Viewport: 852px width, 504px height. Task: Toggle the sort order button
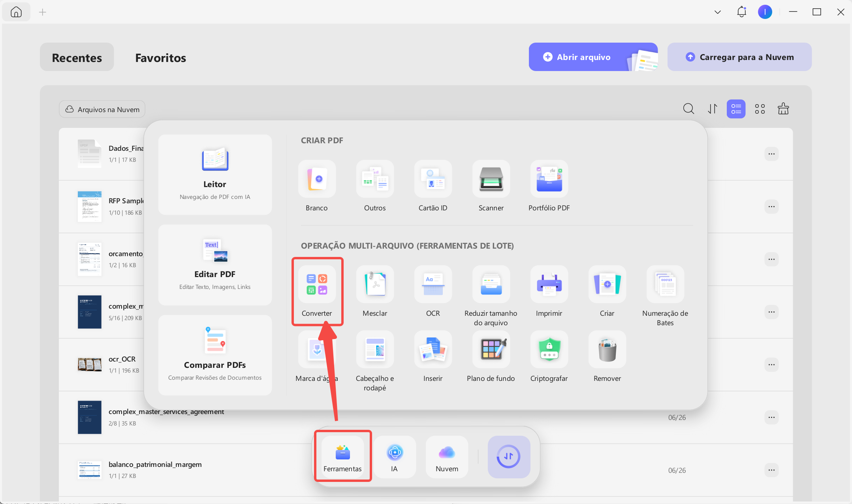[712, 109]
